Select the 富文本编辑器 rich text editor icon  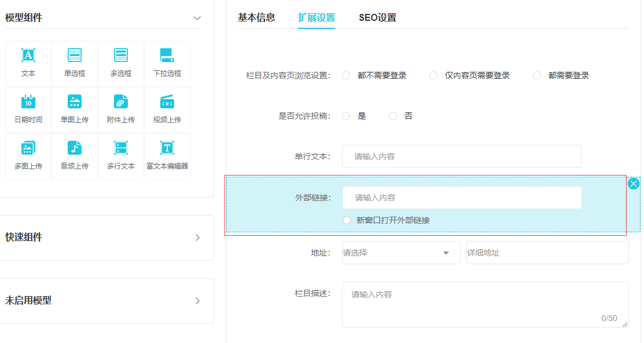click(167, 148)
